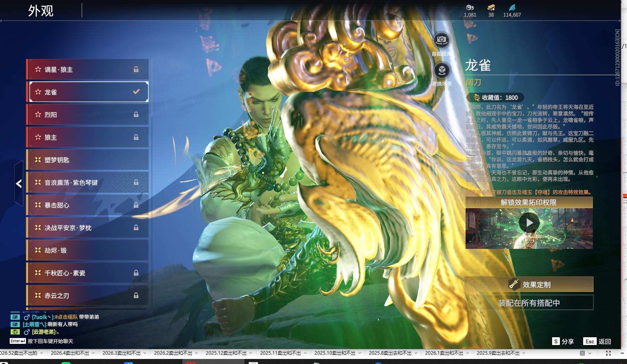Screen dimensions: 627x364
Task: Click the tool icon on the 效果定制 button
Action: coord(514,284)
